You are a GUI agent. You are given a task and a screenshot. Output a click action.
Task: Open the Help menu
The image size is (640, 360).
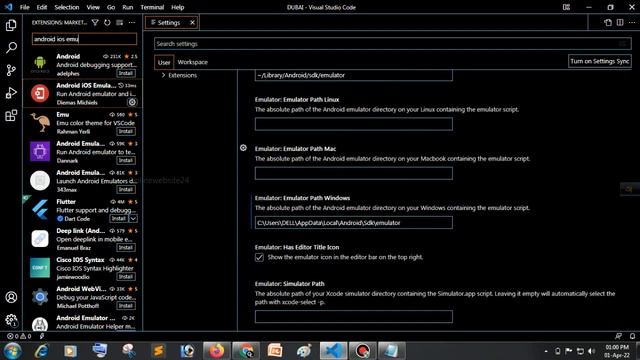coord(178,7)
